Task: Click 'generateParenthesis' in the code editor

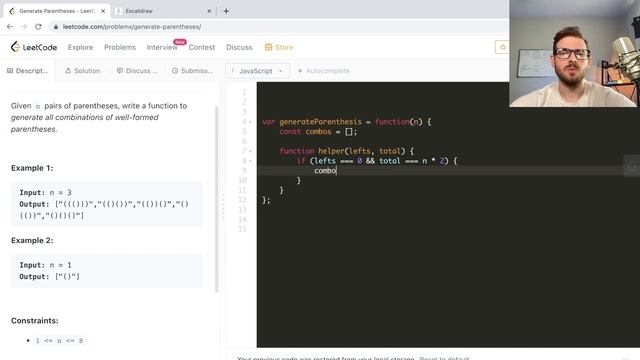Action: point(320,122)
